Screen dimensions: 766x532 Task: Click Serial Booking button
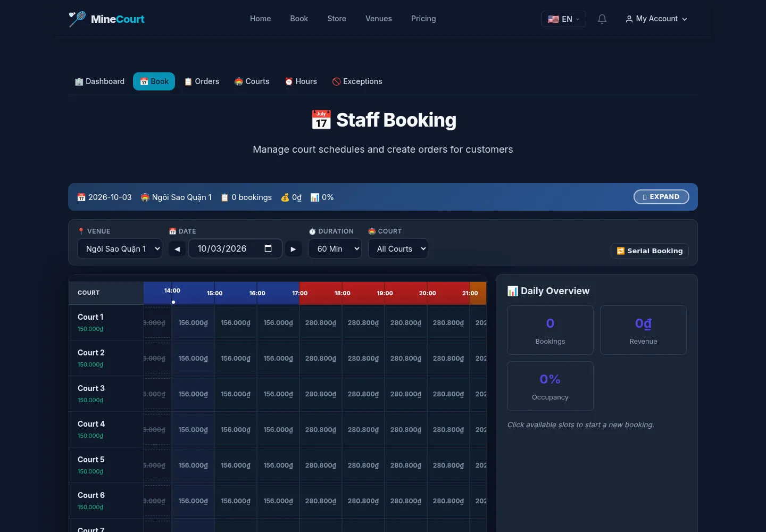650,251
